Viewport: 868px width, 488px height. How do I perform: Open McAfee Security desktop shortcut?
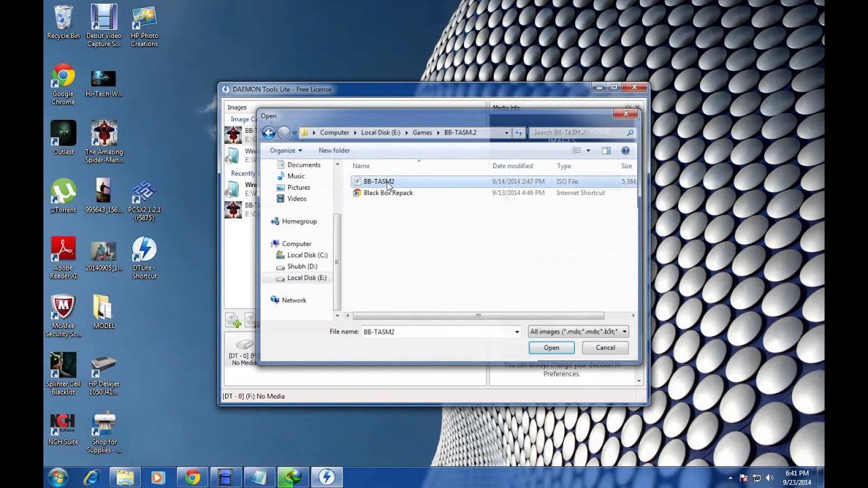[x=63, y=317]
